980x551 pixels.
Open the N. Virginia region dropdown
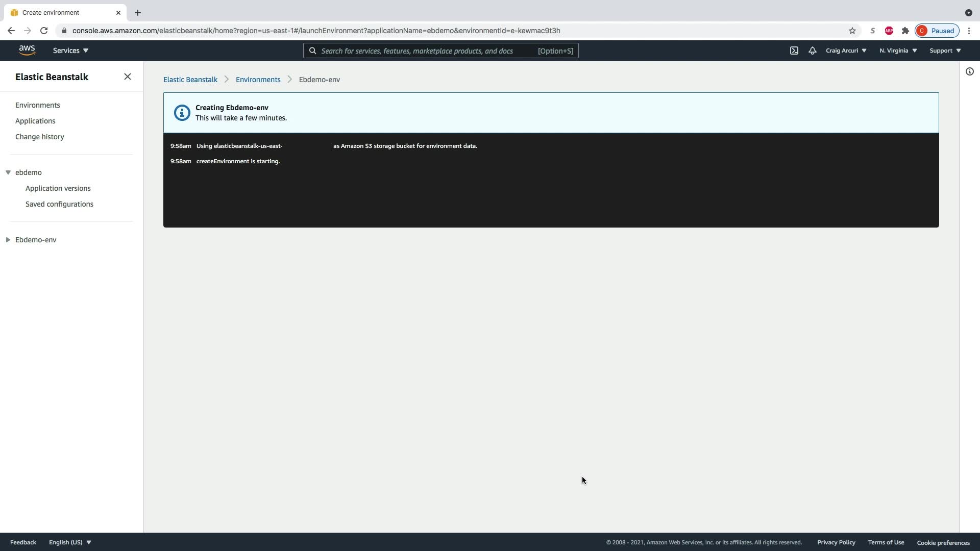[x=898, y=51]
